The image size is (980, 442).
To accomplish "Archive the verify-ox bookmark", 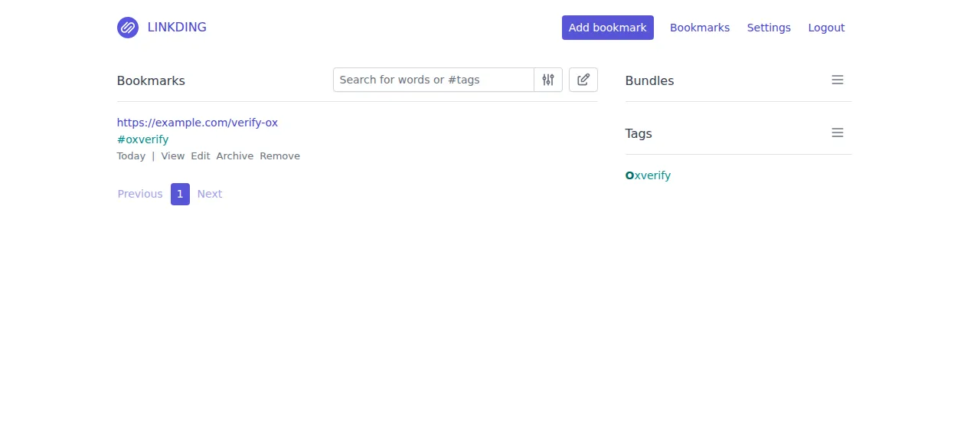I will pos(235,156).
